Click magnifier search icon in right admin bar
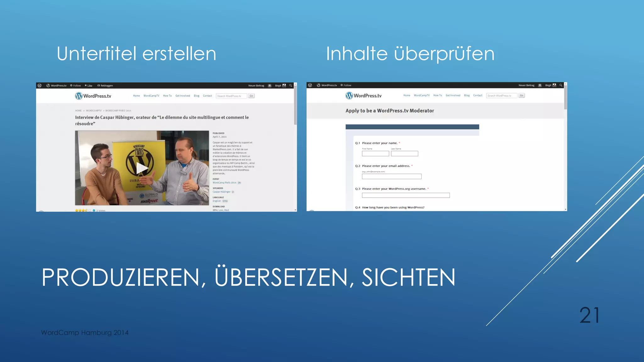This screenshot has height=362, width=644. (x=561, y=85)
